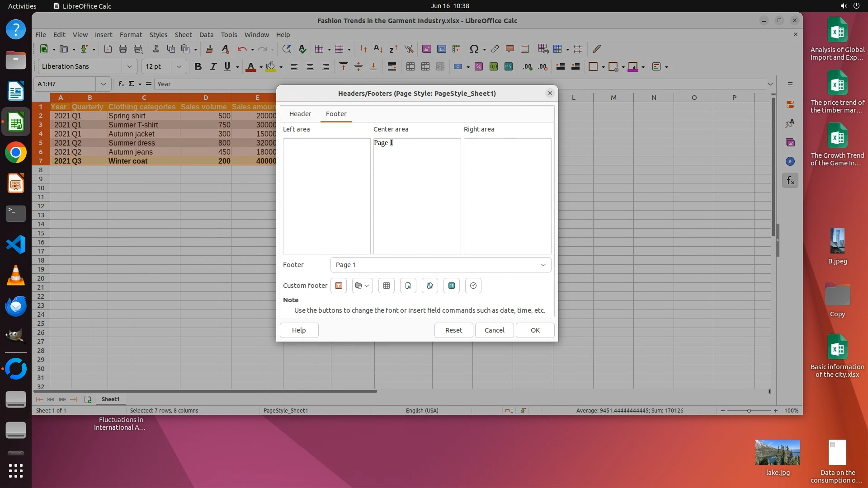Expand the Footer preset dropdown showing Page 1

click(543, 265)
